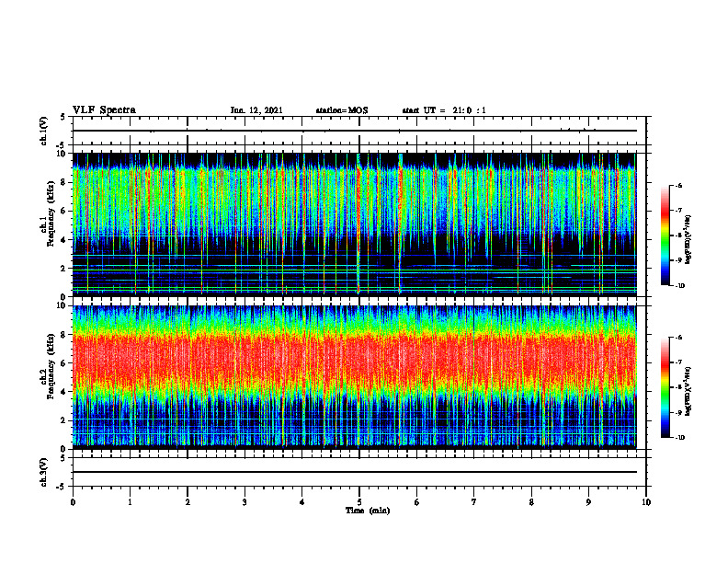Image resolution: width=728 pixels, height=563 pixels.
Task: Click the 'Time (min)' x-axis label
Action: pyautogui.click(x=368, y=511)
